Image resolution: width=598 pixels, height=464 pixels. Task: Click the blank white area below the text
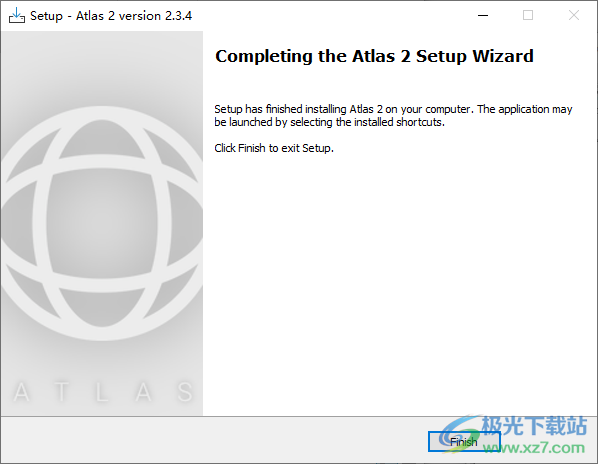pos(400,282)
